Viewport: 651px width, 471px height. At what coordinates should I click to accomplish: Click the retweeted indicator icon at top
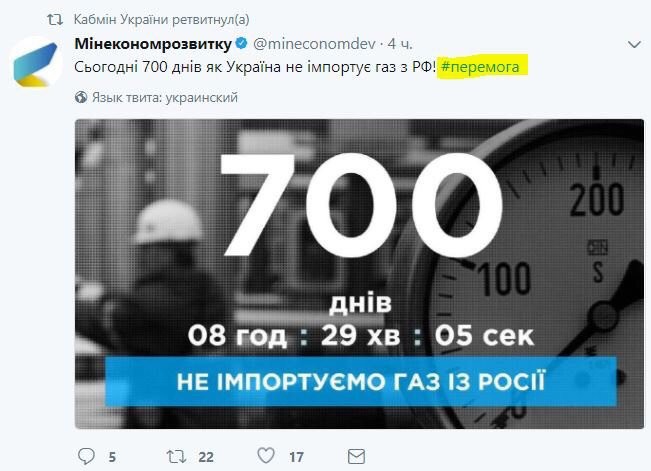[x=55, y=20]
